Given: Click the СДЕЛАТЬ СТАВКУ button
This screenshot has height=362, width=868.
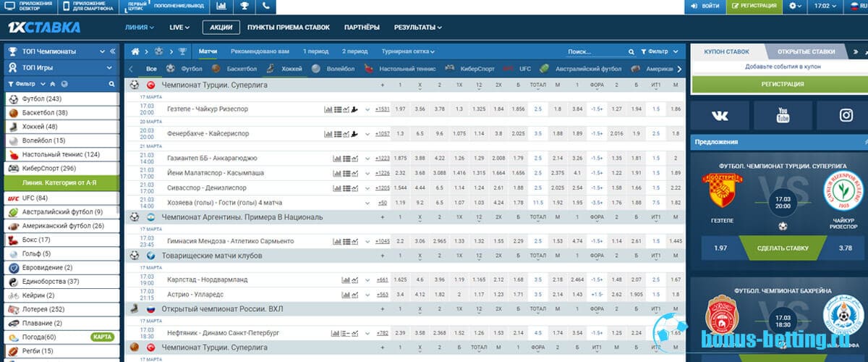Looking at the screenshot, I should click(783, 248).
